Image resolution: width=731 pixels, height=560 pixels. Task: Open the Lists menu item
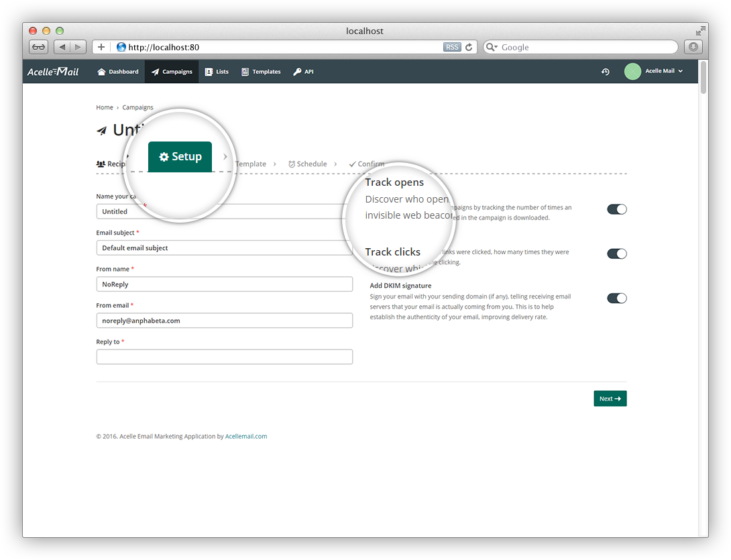[x=217, y=71]
